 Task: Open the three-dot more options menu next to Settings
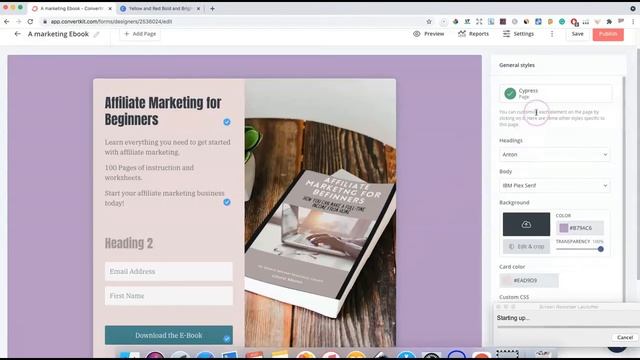coord(552,34)
